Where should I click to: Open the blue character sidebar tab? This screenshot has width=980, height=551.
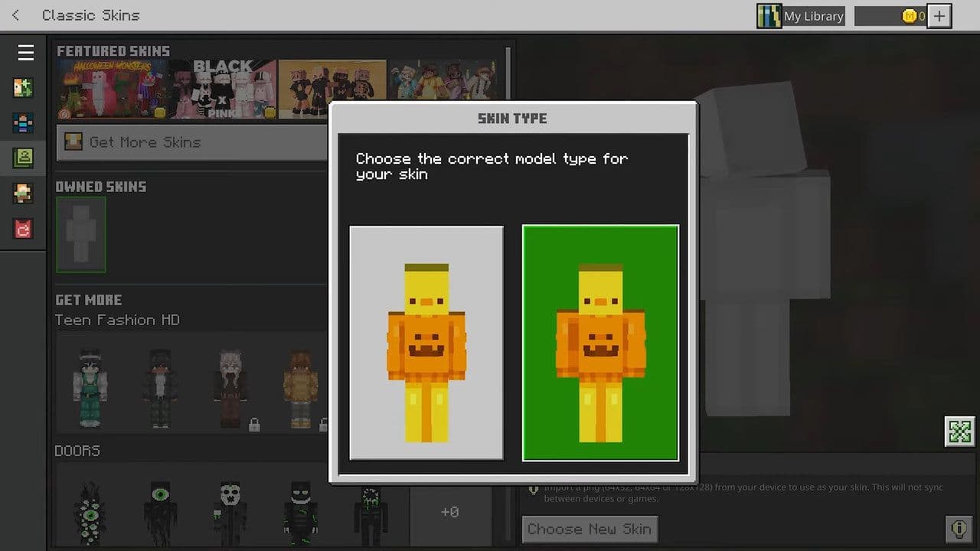click(x=23, y=122)
